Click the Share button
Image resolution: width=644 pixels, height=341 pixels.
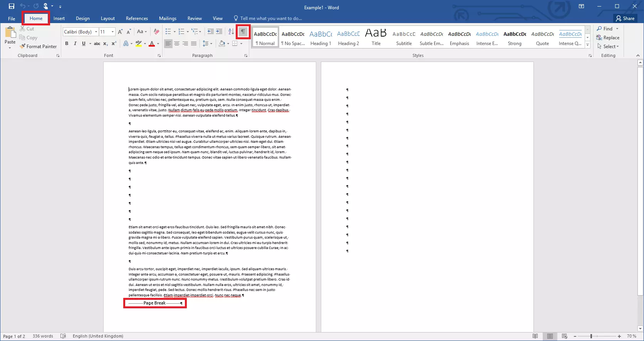pyautogui.click(x=625, y=18)
